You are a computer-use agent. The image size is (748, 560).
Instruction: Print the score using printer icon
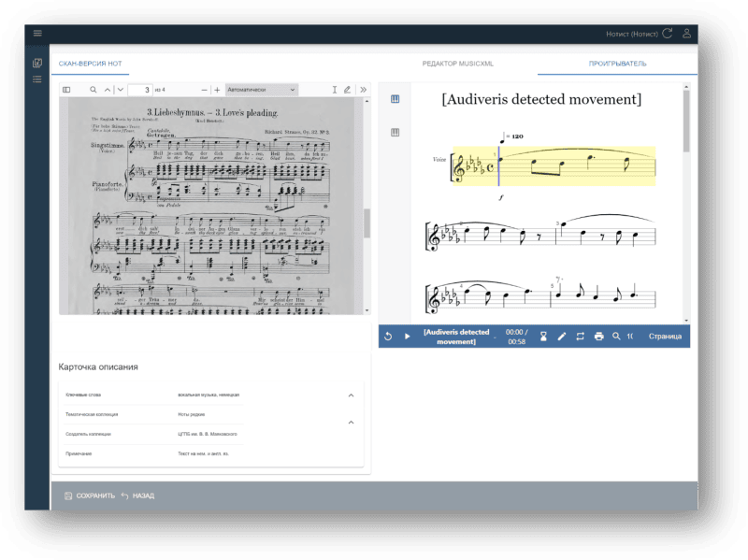[598, 337]
